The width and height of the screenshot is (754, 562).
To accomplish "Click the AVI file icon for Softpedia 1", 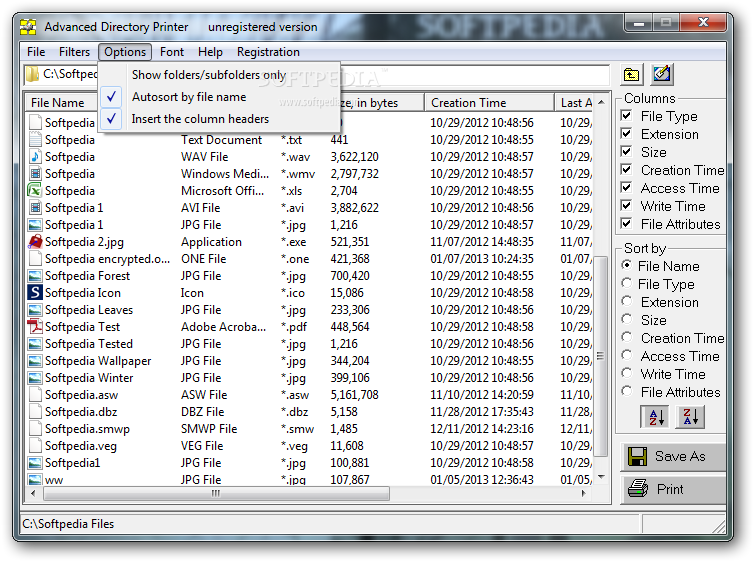I will [35, 208].
